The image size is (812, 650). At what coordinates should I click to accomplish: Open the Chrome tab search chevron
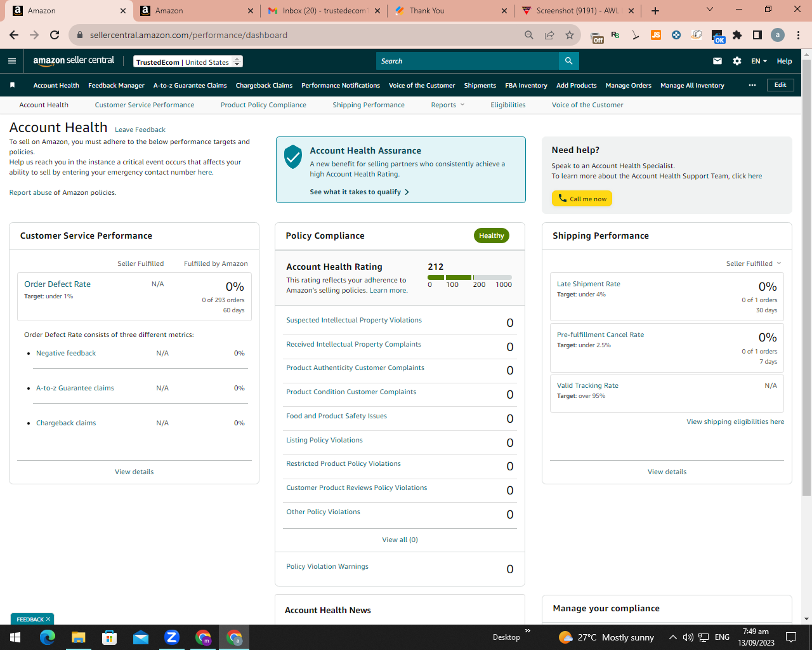pos(710,10)
